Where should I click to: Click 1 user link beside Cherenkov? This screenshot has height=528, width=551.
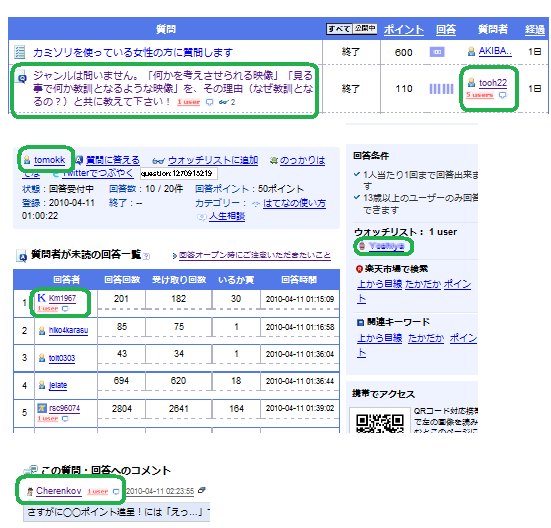tap(98, 491)
